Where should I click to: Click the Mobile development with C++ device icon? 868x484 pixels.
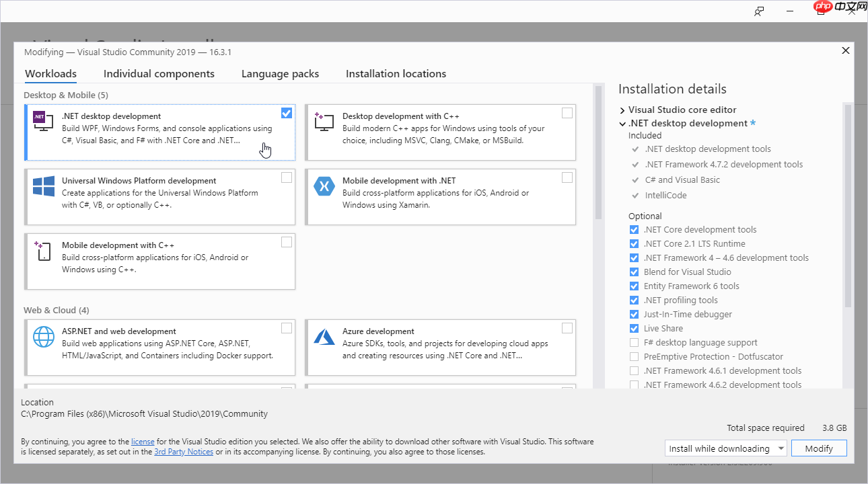tap(43, 251)
